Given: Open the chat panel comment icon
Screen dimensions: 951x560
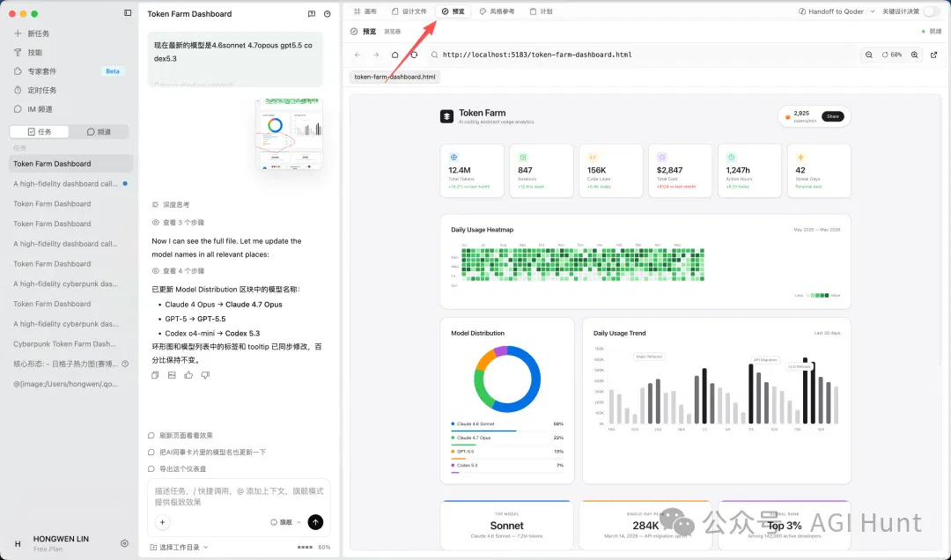Looking at the screenshot, I should [x=312, y=14].
